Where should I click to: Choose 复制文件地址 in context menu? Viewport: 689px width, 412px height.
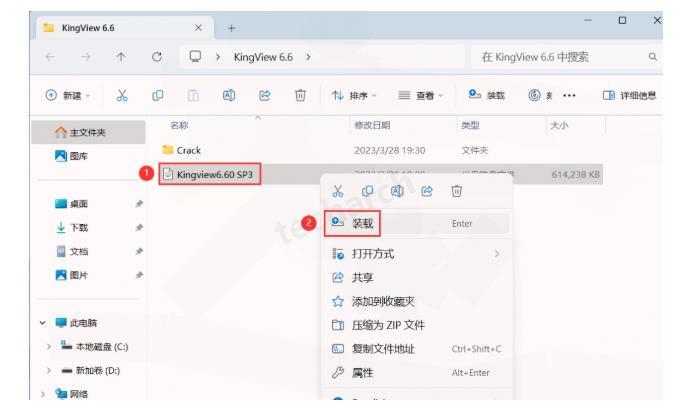click(x=417, y=349)
